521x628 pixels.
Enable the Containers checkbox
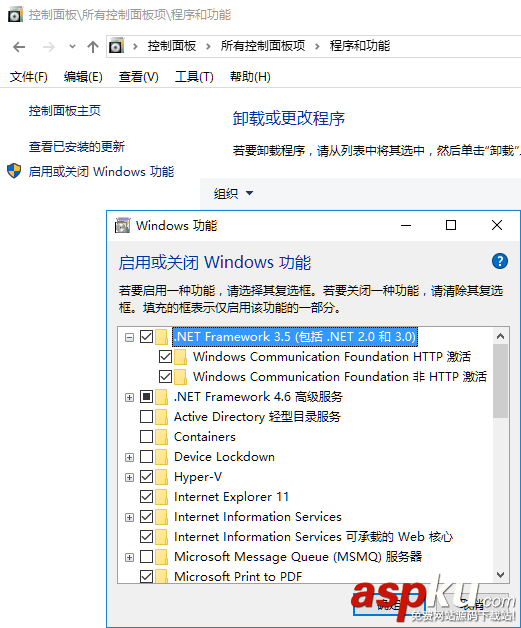tap(146, 437)
